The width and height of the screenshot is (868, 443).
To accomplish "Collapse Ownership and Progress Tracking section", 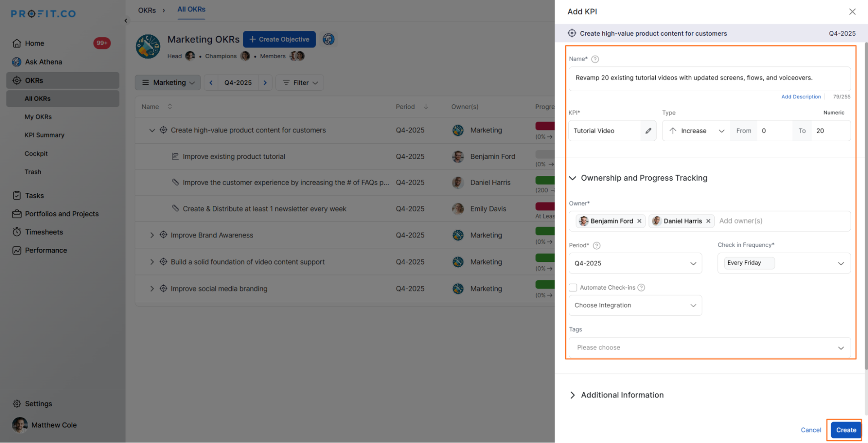I will [x=573, y=178].
